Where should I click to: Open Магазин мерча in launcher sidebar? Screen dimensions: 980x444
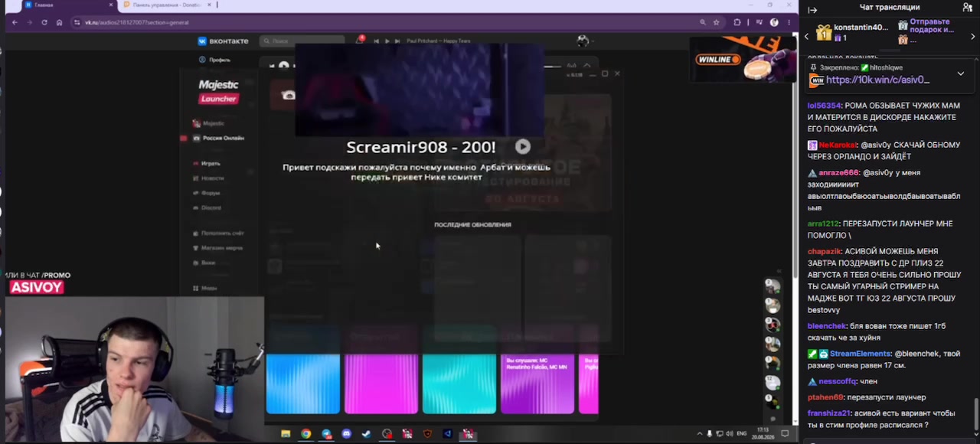click(218, 248)
